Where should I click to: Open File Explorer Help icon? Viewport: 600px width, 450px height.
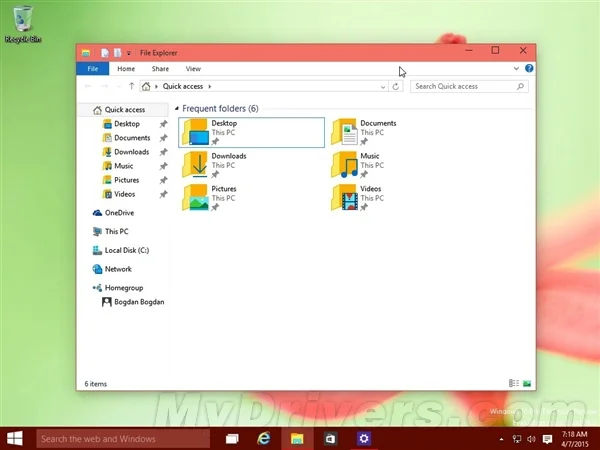click(x=529, y=68)
